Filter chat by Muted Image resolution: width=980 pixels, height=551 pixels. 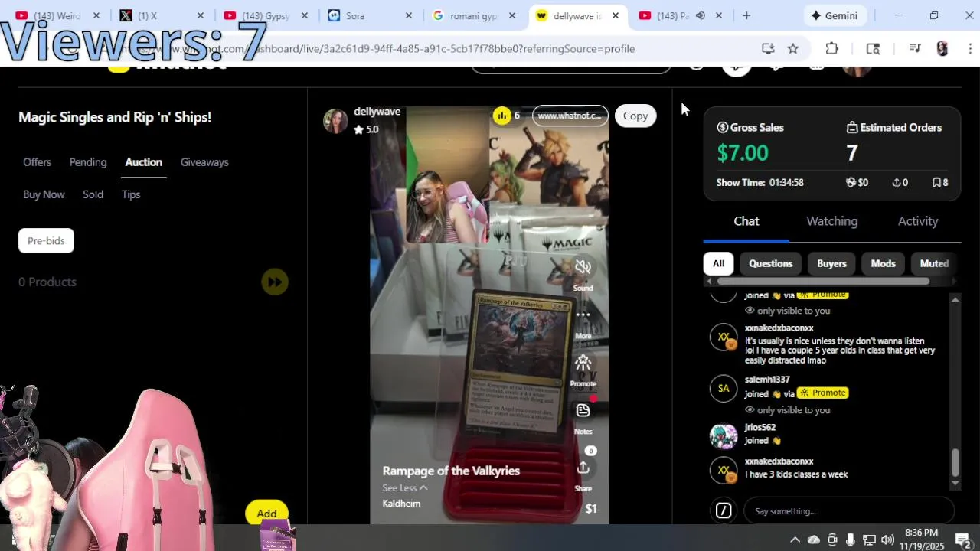[x=934, y=263]
